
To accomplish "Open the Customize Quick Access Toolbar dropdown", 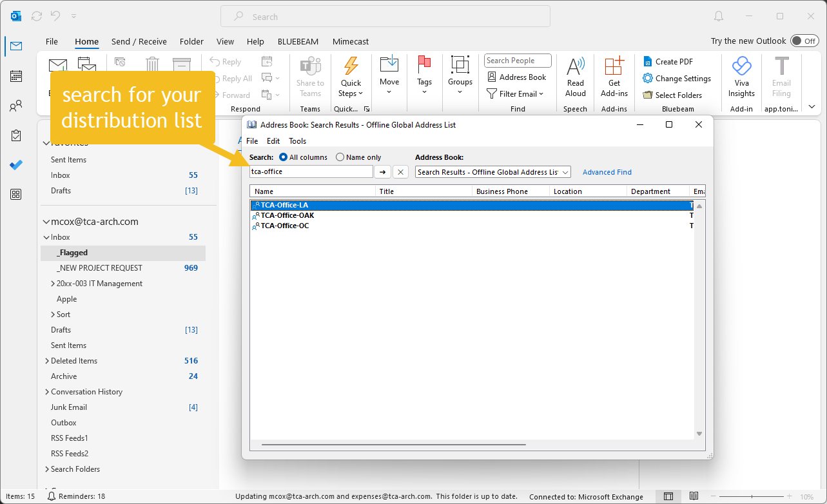I will click(73, 16).
